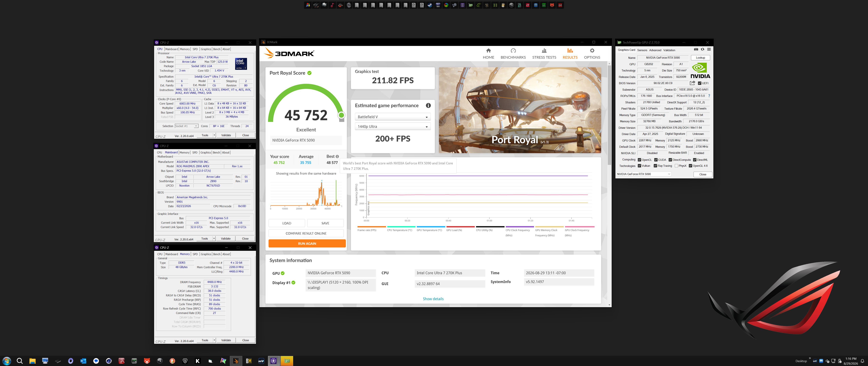Select SPD tab in CPU-Z Memory window
The image size is (868, 366).
(x=195, y=254)
